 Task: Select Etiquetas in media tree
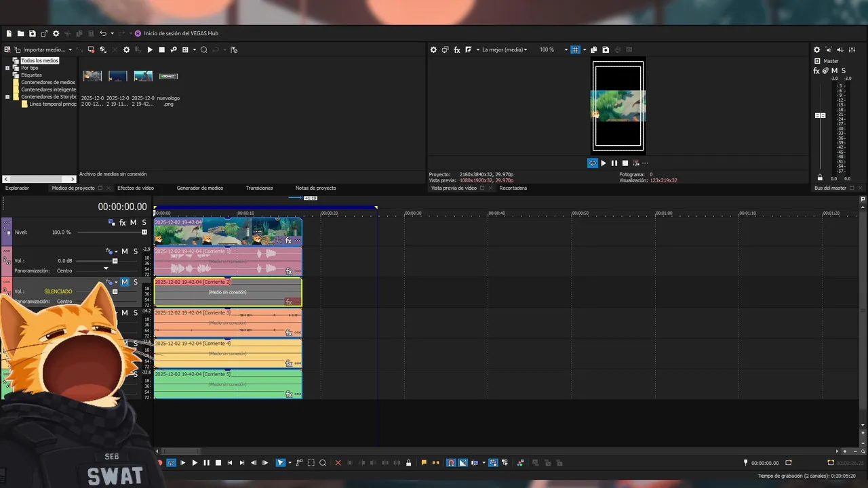tap(31, 75)
